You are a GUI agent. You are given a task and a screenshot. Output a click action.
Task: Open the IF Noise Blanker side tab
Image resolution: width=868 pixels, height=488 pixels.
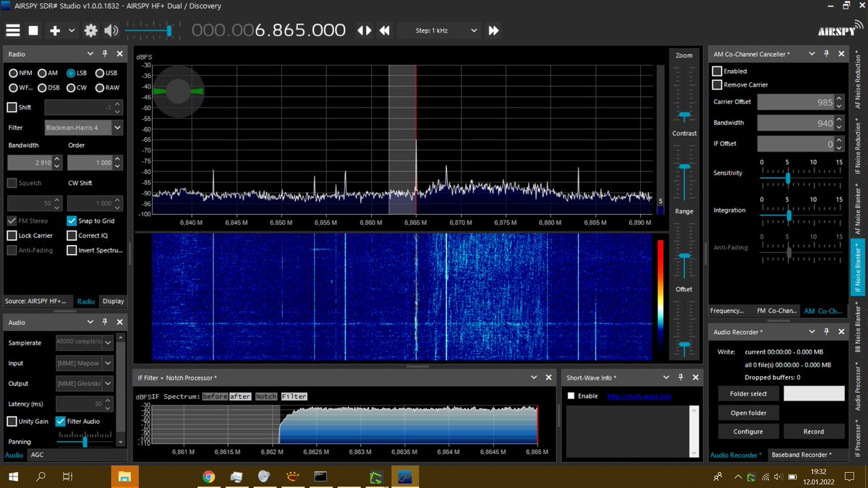point(858,267)
